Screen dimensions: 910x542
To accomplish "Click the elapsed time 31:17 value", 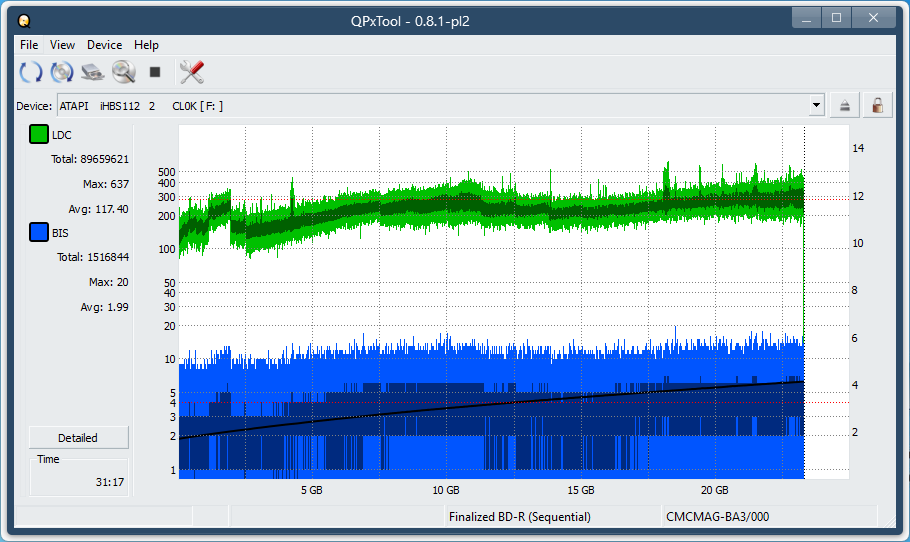I will [x=110, y=482].
